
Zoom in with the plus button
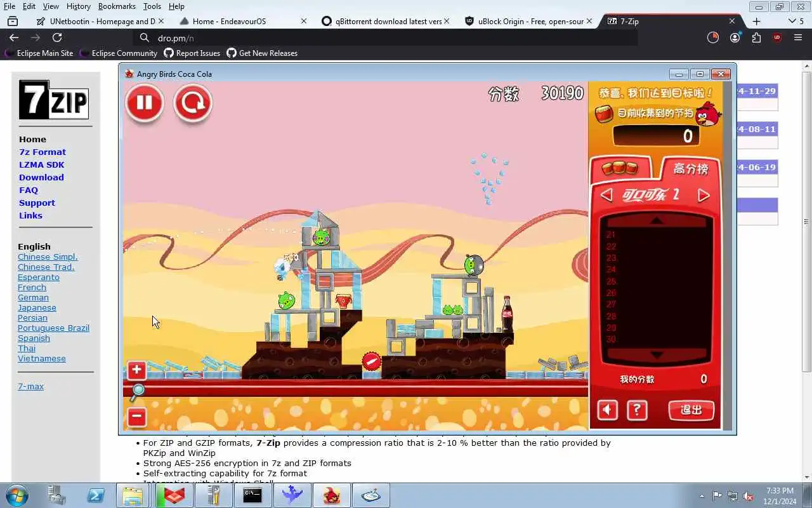pyautogui.click(x=136, y=370)
